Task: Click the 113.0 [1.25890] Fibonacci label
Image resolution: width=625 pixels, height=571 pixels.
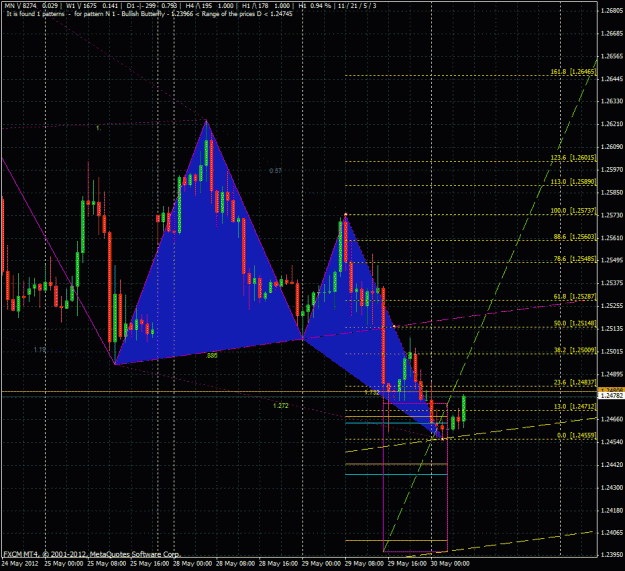Action: [574, 182]
